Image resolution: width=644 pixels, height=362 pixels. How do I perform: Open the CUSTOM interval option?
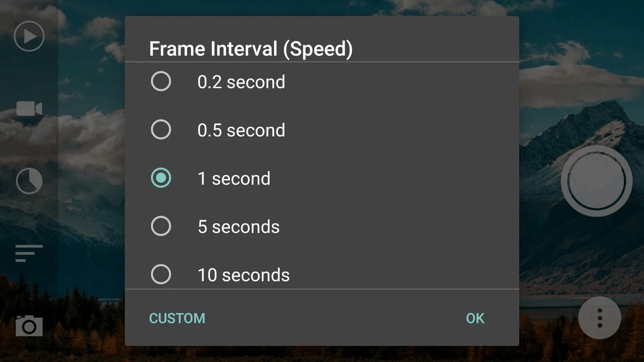[x=177, y=318]
